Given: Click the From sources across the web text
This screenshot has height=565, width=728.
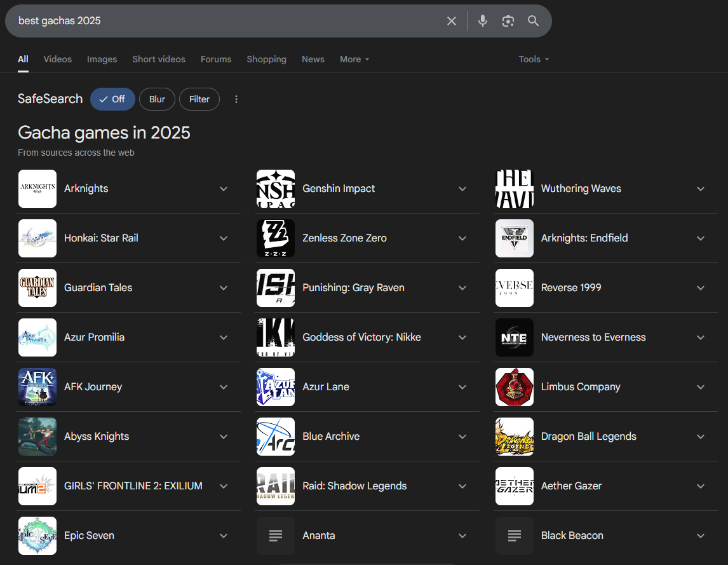Looking at the screenshot, I should [76, 153].
